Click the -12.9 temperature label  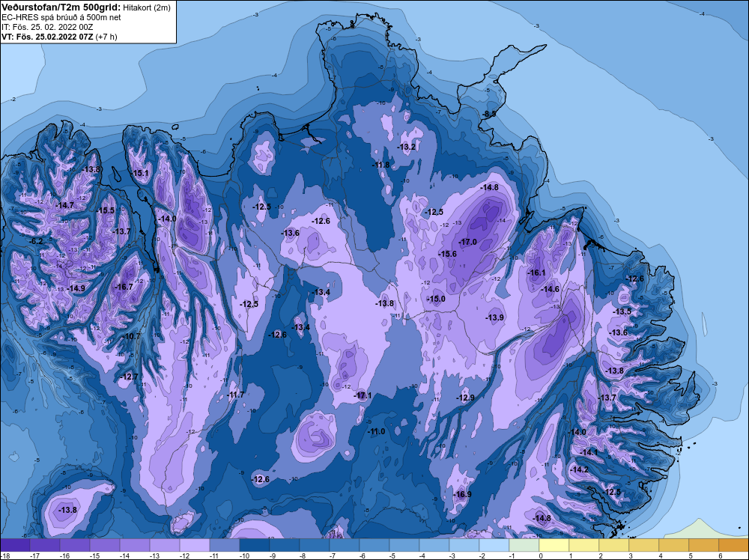(465, 398)
